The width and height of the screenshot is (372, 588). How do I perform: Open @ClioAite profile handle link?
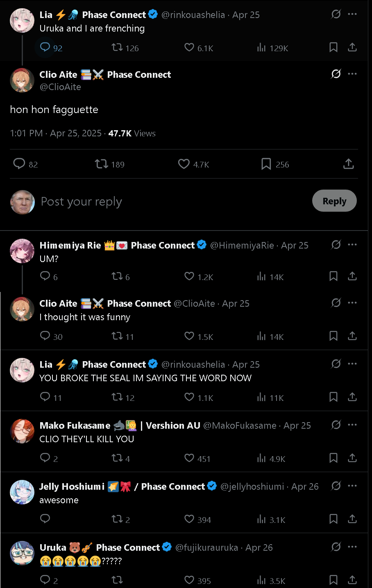tap(60, 87)
